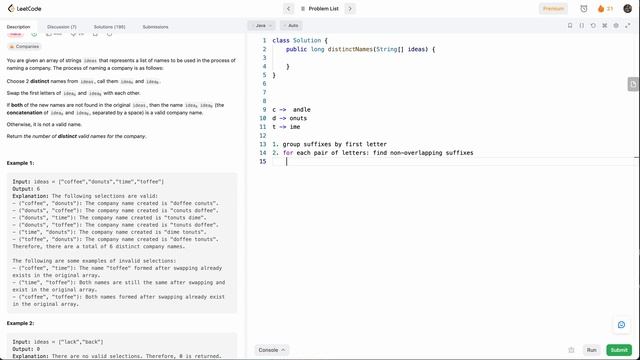
Task: Submit the solution
Action: pos(619,350)
